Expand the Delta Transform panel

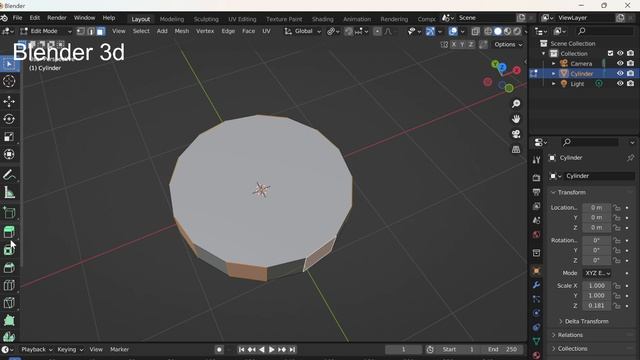[586, 321]
